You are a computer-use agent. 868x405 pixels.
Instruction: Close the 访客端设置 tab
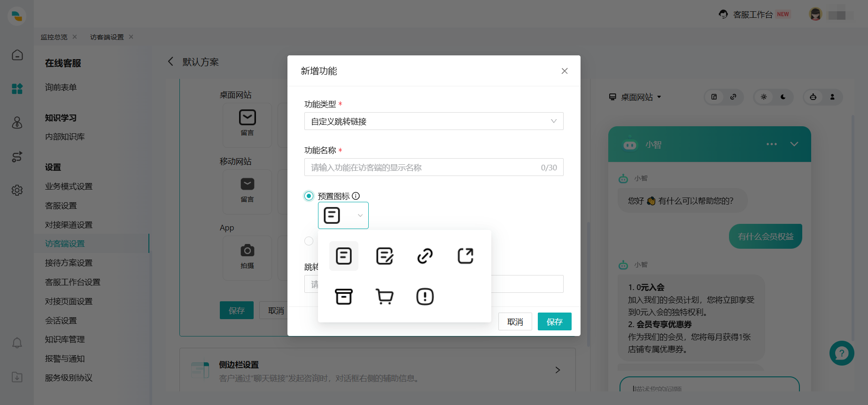(x=131, y=37)
